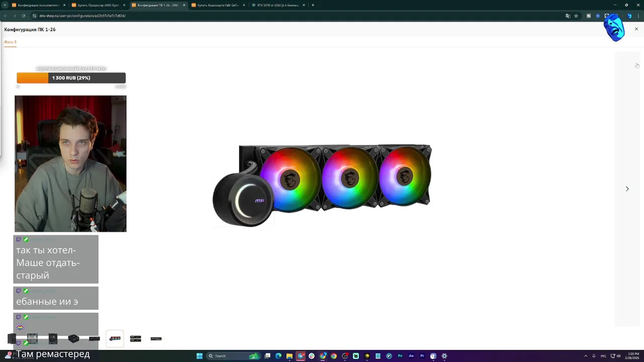Close the Конфигурация ПК 1-26 browser tab
The height and width of the screenshot is (362, 644).
184,5
